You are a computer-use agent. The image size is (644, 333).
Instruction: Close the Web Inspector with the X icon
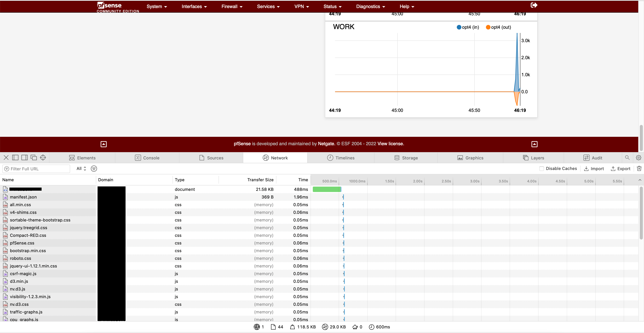pos(6,157)
